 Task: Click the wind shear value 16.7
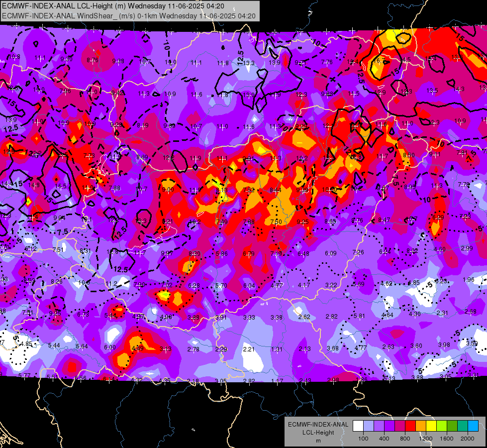pos(379,61)
